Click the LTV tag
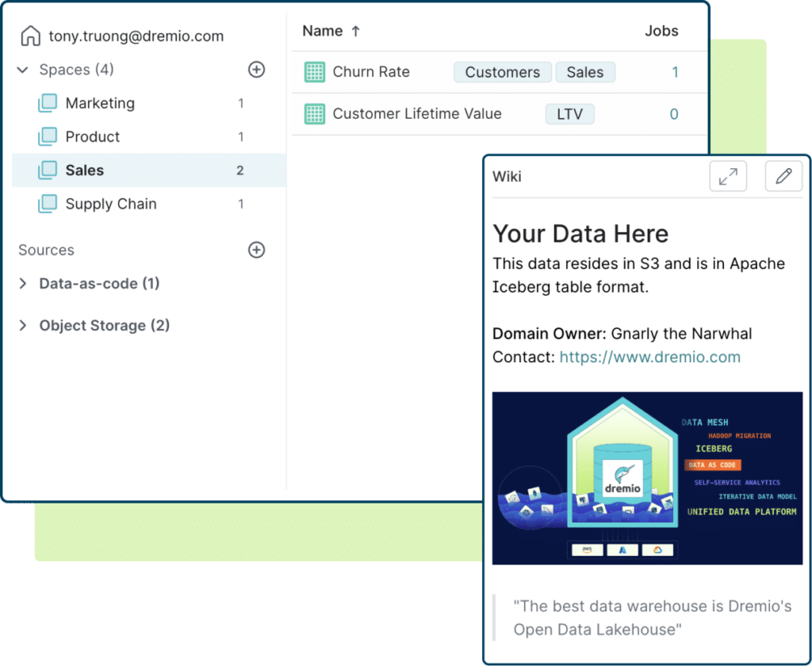This screenshot has width=812, height=666. [569, 114]
